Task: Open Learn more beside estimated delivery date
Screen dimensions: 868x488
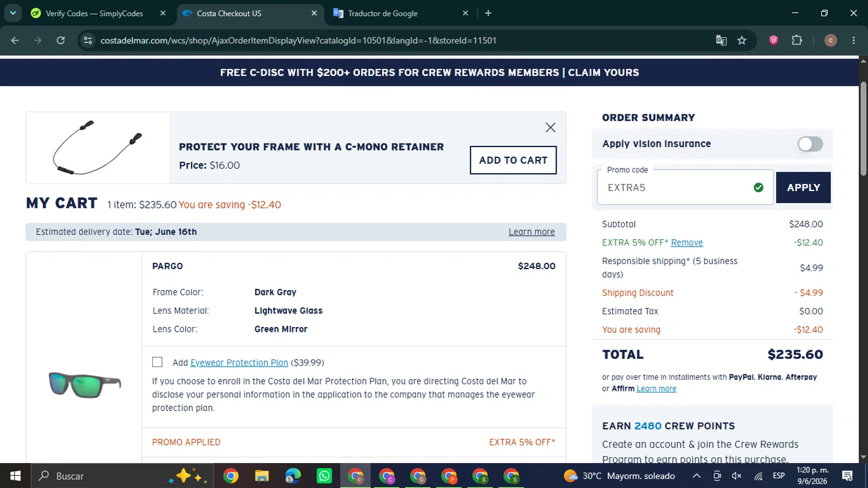Action: (x=531, y=232)
